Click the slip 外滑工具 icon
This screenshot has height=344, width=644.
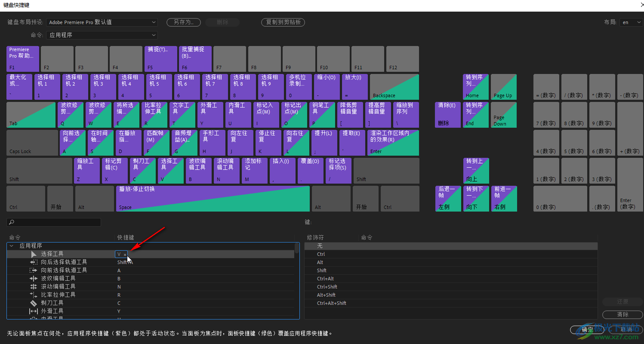tap(34, 311)
